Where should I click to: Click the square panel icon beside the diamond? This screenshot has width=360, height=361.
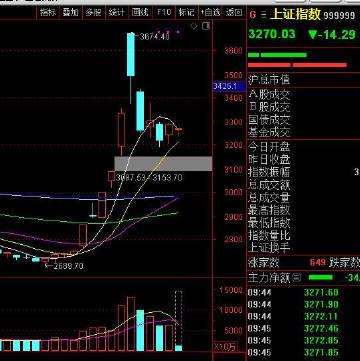tap(206, 26)
